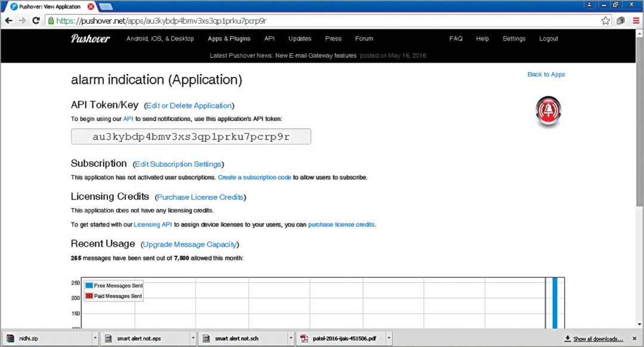Open the Chrome hamburger menu
644x347 pixels.
coord(636,20)
